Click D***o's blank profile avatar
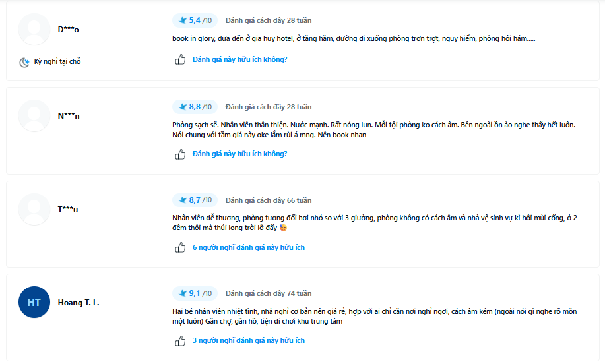 point(34,29)
